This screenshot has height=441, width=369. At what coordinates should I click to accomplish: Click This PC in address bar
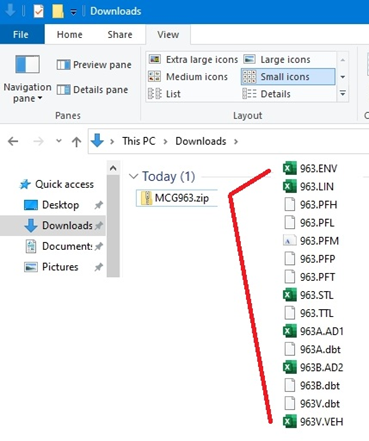pyautogui.click(x=139, y=141)
